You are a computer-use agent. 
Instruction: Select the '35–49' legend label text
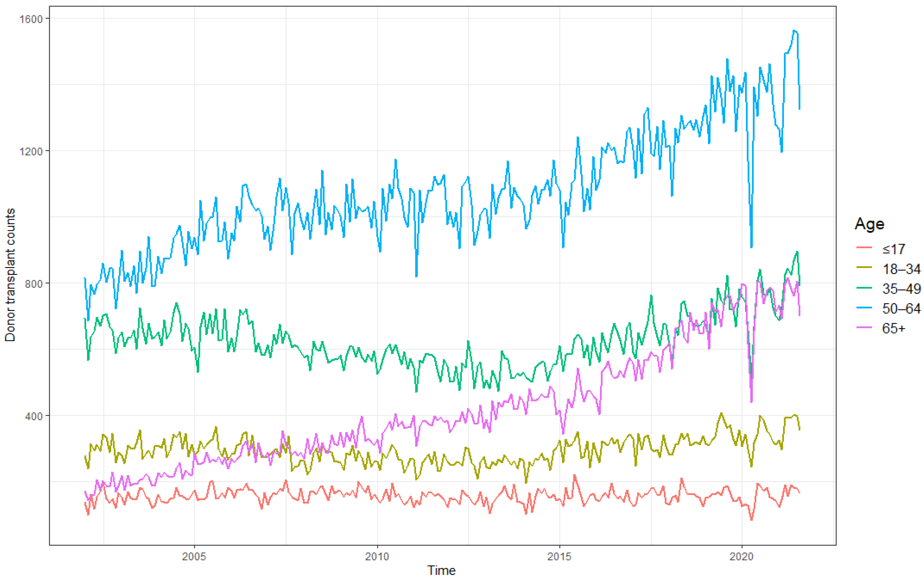[901, 289]
